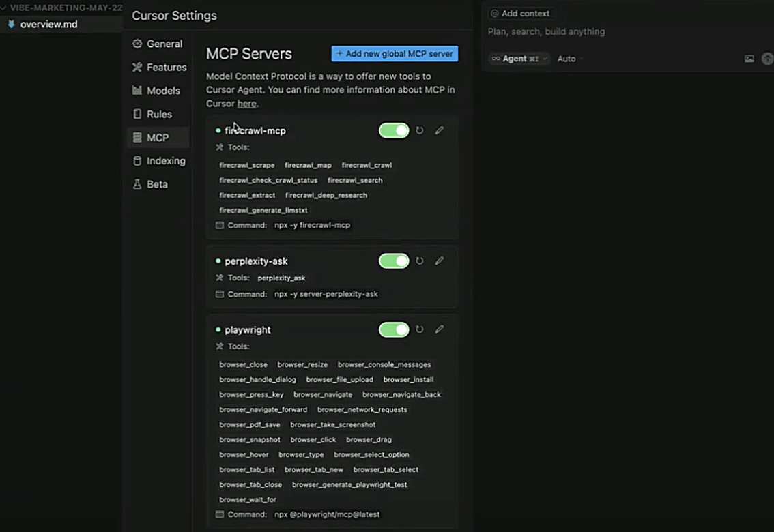Click the Indexing database icon
This screenshot has width=774, height=532.
(137, 161)
